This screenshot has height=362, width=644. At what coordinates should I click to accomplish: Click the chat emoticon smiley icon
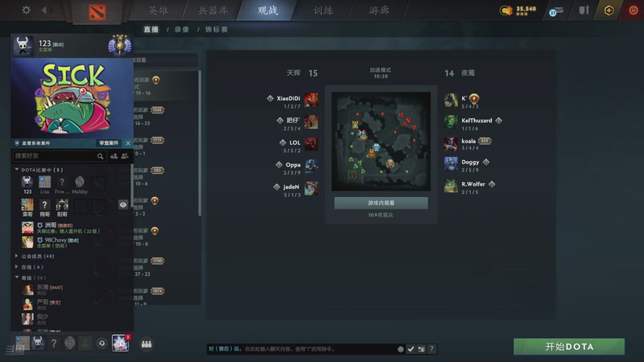tap(400, 349)
